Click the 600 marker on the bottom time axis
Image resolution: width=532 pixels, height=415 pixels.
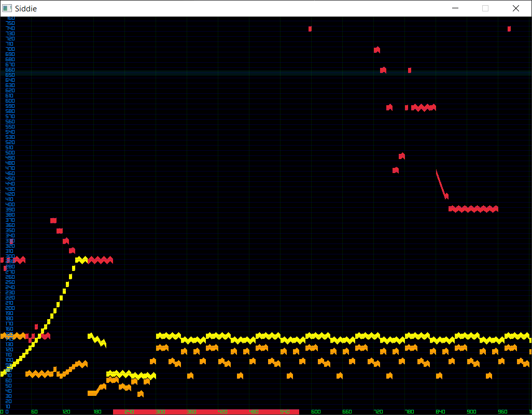315,412
